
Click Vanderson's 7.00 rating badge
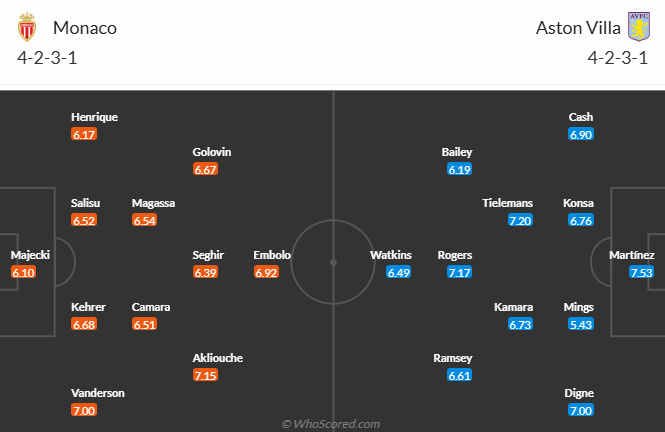click(84, 410)
